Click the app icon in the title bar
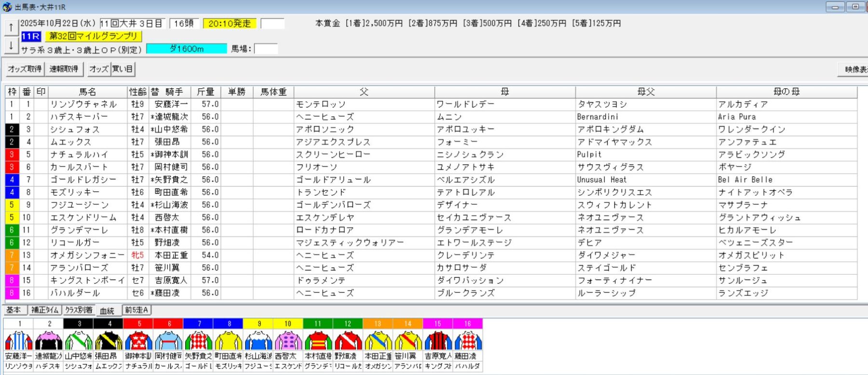This screenshot has width=868, height=375. [x=7, y=7]
